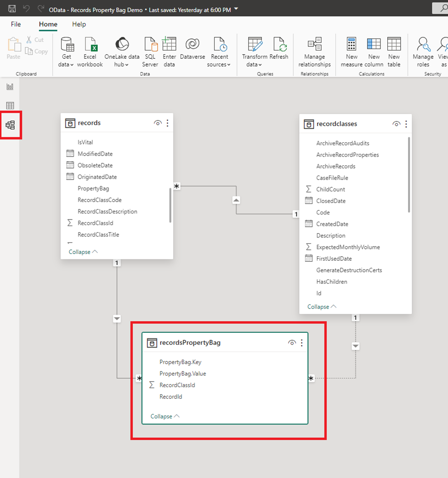This screenshot has height=478, width=448.
Task: Open the File menu
Action: (16, 24)
